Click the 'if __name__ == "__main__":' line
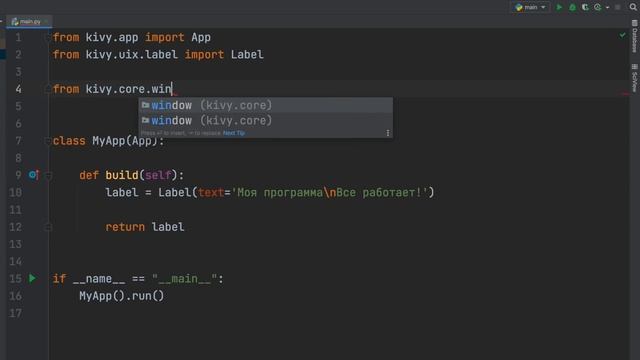The width and height of the screenshot is (640, 360). (x=138, y=279)
